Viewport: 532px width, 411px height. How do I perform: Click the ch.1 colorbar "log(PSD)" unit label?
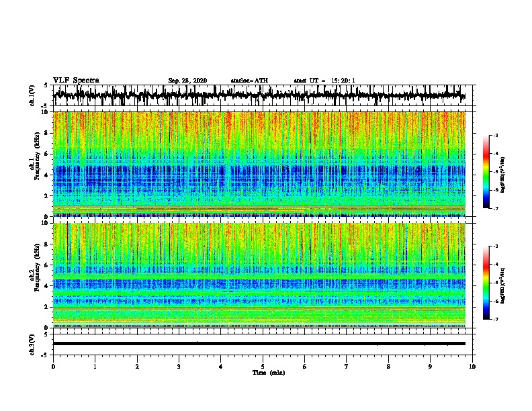(x=503, y=175)
